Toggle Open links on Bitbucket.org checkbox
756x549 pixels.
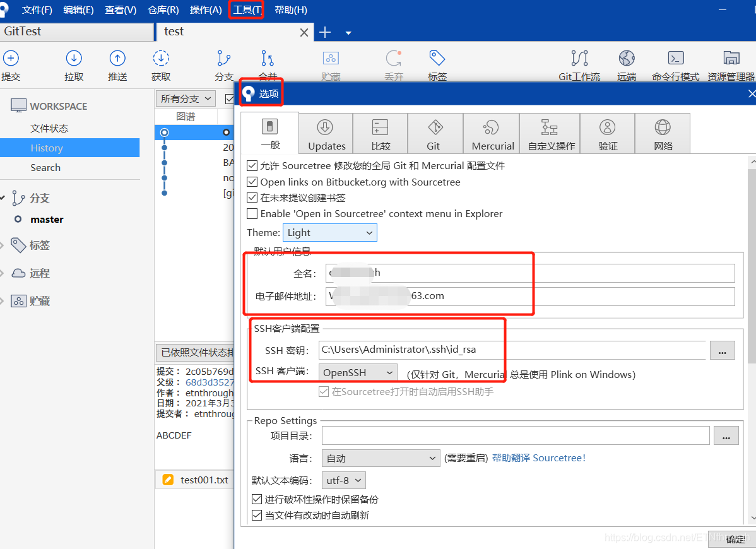click(x=252, y=182)
